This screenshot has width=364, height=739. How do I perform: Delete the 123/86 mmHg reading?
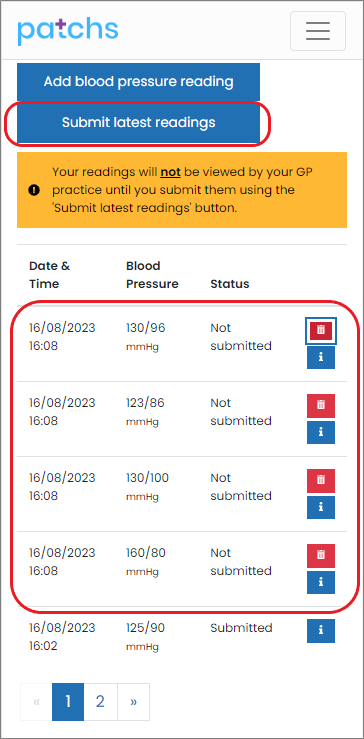click(321, 405)
